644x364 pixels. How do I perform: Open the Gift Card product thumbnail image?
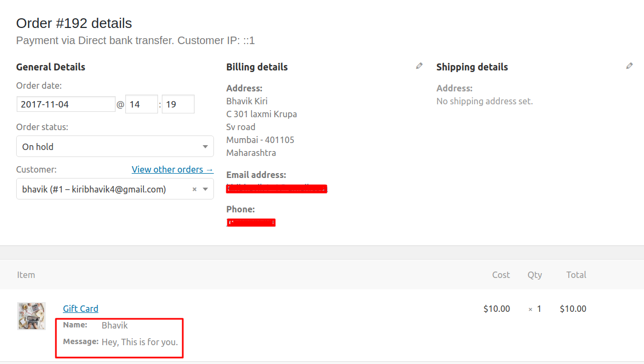[31, 316]
